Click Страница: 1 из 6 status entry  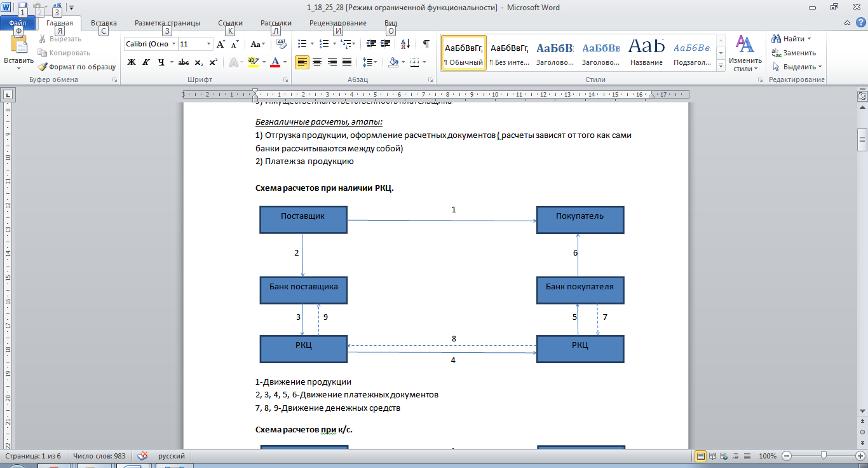tap(33, 456)
